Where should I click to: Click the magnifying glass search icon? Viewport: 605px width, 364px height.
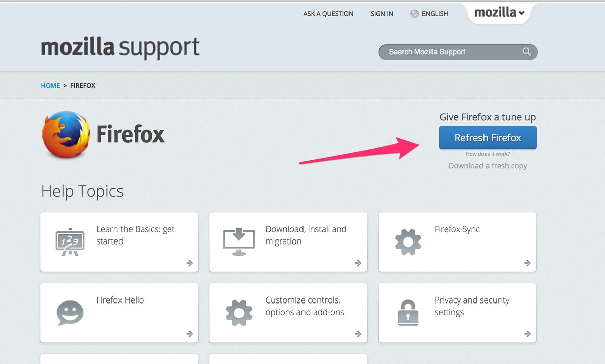point(527,52)
